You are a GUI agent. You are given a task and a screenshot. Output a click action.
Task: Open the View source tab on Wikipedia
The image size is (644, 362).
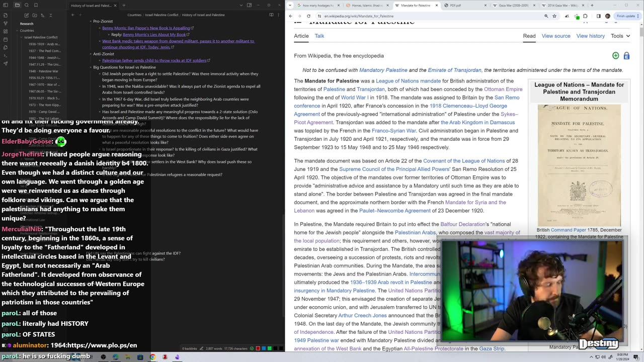[556, 36]
